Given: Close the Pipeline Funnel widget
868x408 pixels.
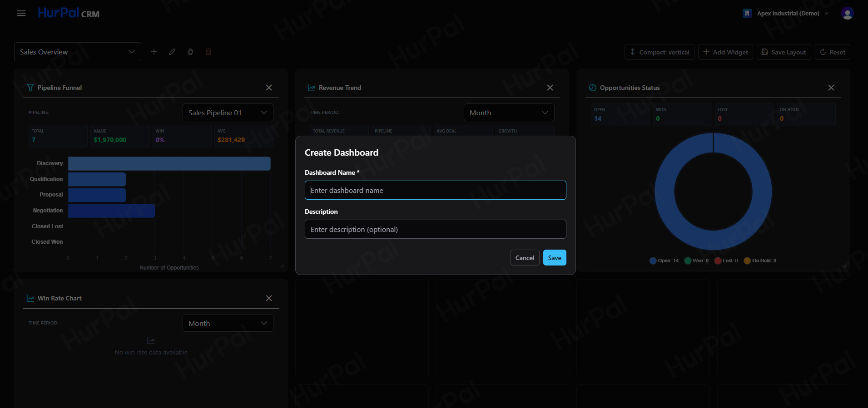Looking at the screenshot, I should [269, 88].
